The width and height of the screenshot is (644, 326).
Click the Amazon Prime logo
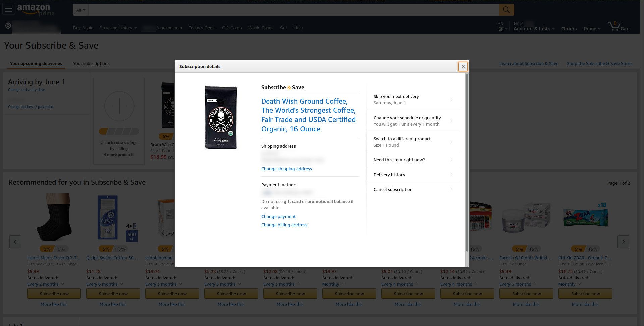(36, 10)
